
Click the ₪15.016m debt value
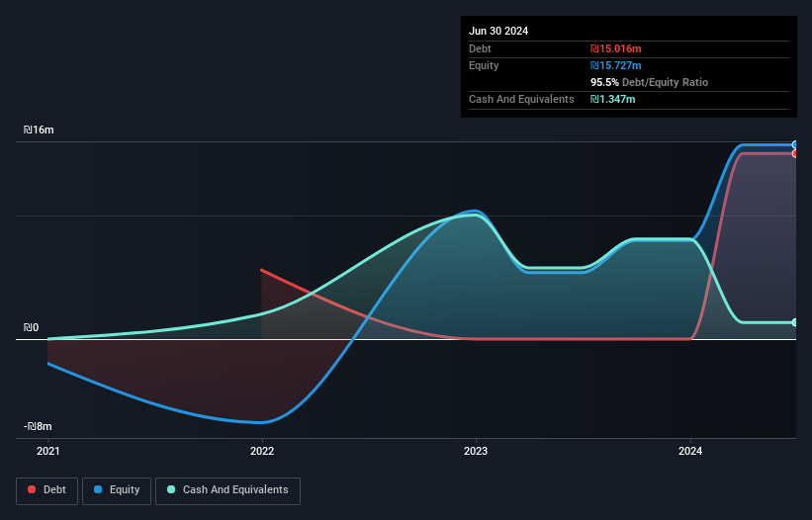tap(616, 48)
